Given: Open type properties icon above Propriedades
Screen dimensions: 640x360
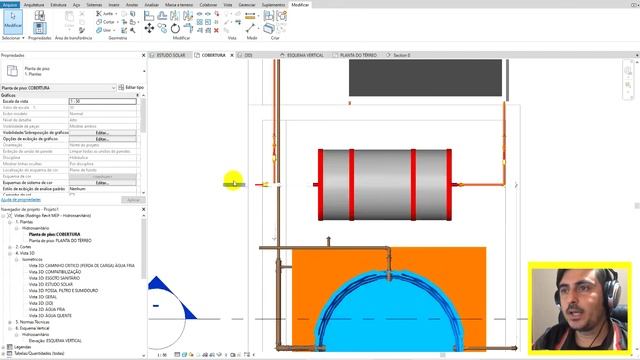Looking at the screenshot, I should 39,16.
